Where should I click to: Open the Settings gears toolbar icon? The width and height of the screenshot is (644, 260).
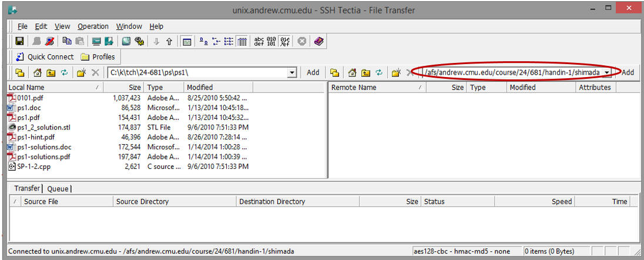(139, 41)
